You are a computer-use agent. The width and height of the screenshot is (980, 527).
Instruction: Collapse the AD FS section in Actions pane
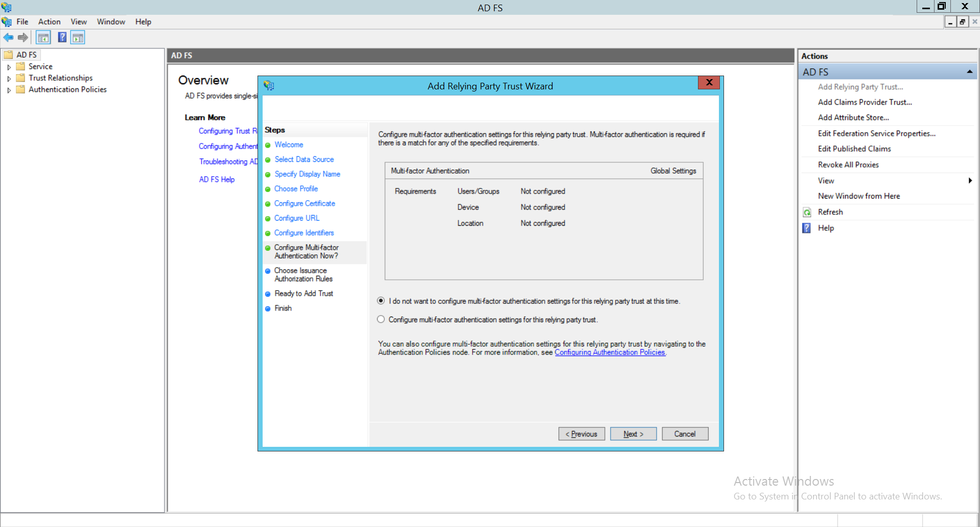click(x=969, y=71)
